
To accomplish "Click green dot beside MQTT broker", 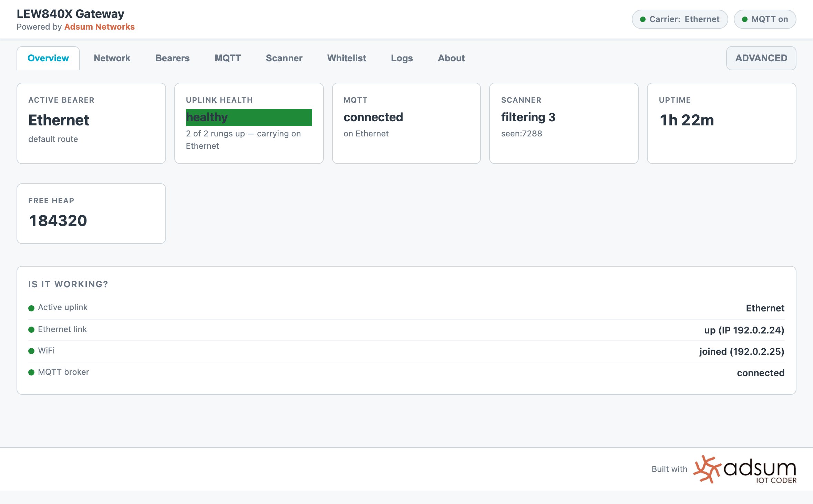I will 31,372.
